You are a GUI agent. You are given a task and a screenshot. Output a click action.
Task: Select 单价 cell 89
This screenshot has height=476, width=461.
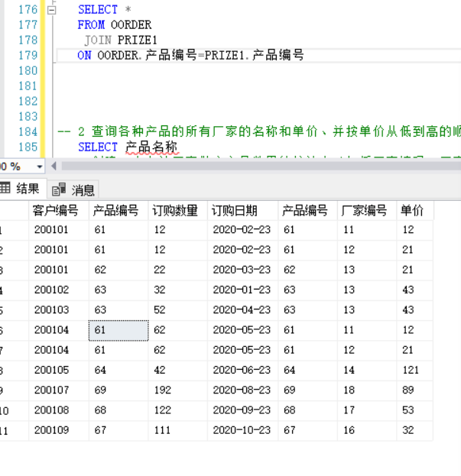tap(415, 390)
